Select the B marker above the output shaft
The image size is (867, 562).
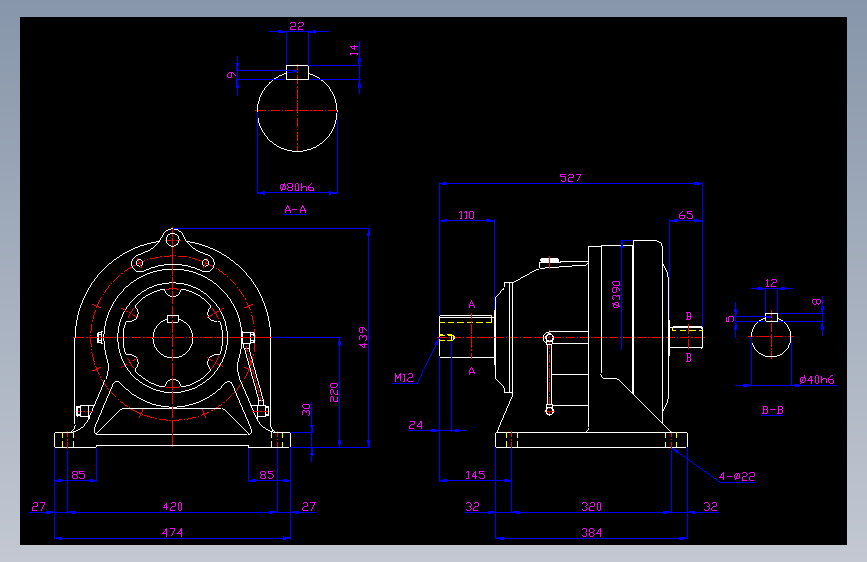point(688,316)
